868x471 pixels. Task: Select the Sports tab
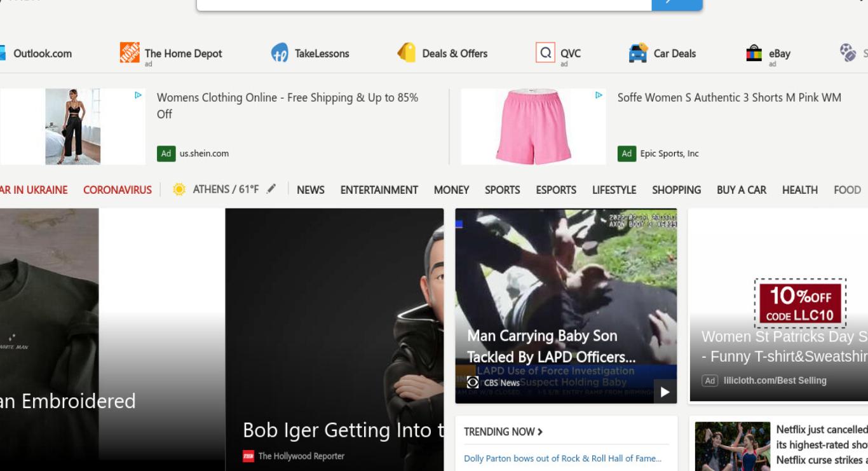coord(503,189)
